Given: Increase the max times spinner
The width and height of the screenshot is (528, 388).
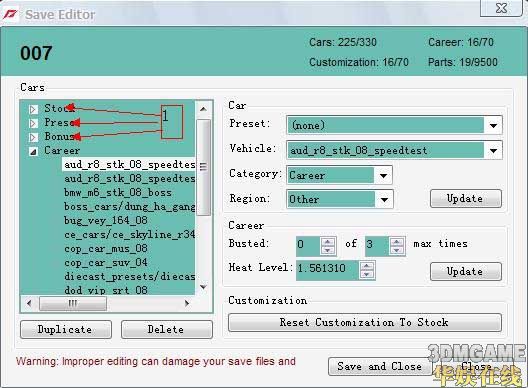Looking at the screenshot, I should [397, 242].
